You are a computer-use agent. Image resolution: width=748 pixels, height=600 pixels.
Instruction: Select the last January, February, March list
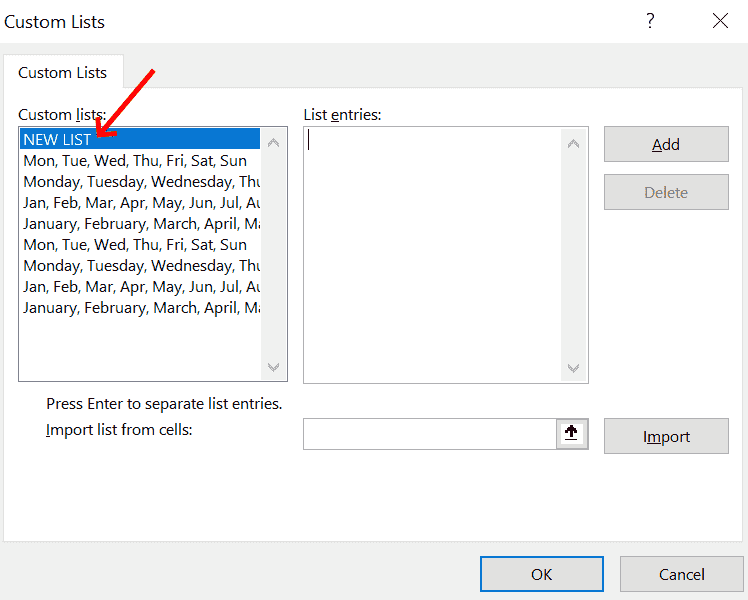[141, 308]
